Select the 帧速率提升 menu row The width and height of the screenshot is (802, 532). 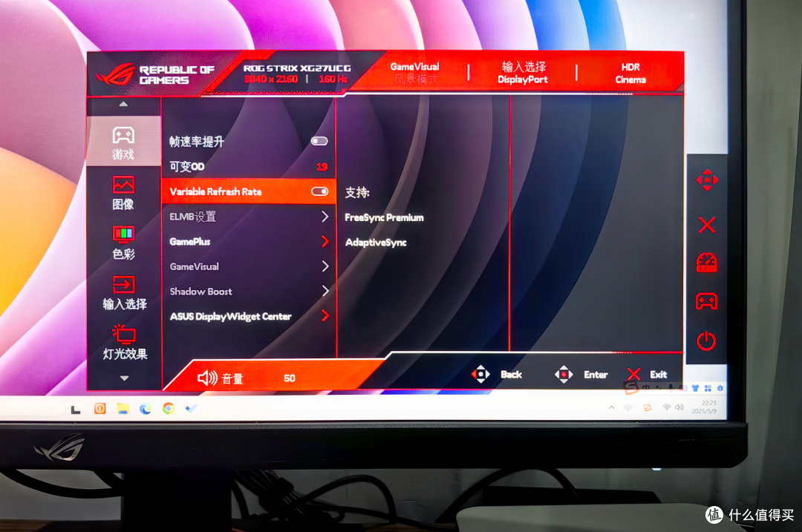point(249,141)
